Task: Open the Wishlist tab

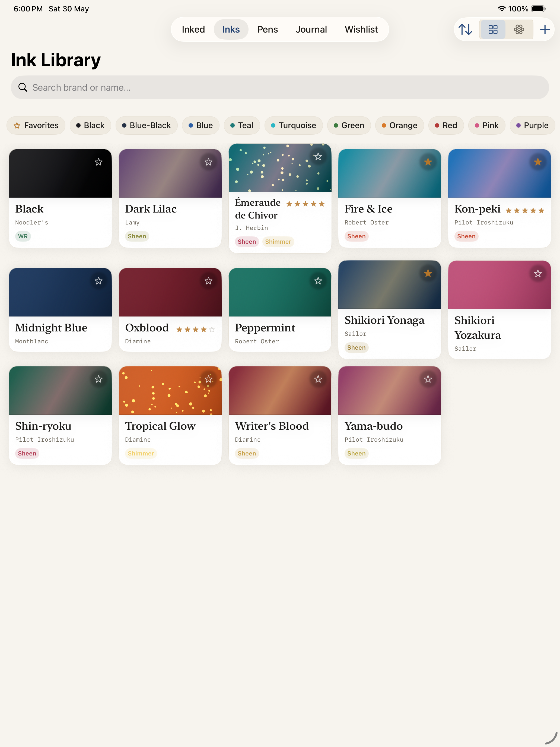Action: pos(361,29)
